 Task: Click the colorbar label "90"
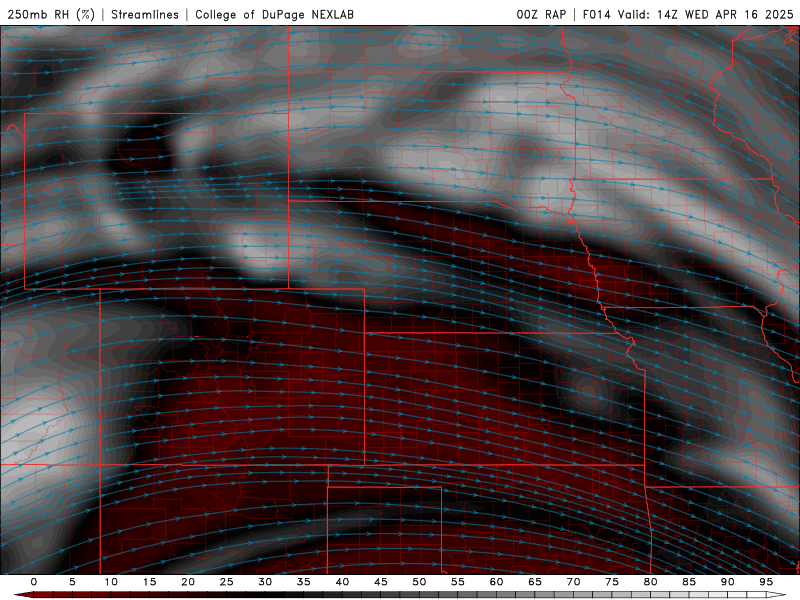tap(727, 582)
